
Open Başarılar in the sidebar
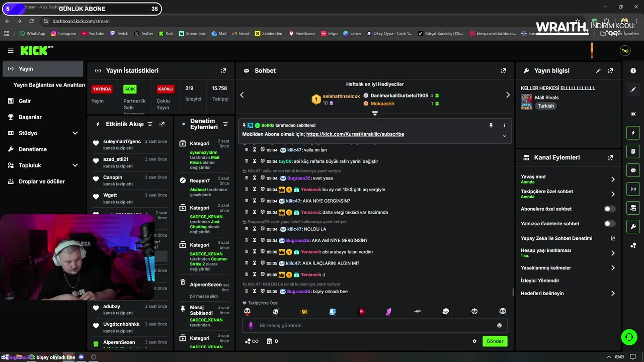tap(30, 117)
